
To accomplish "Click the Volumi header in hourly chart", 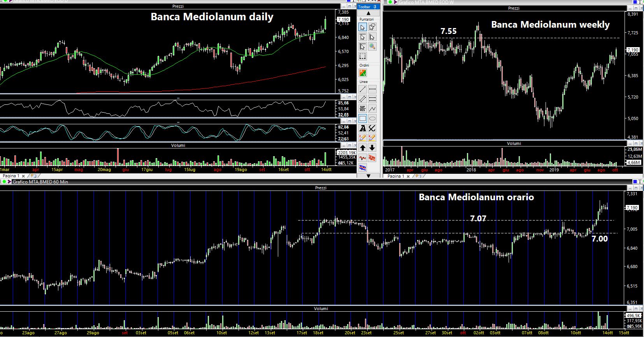I will tap(321, 309).
